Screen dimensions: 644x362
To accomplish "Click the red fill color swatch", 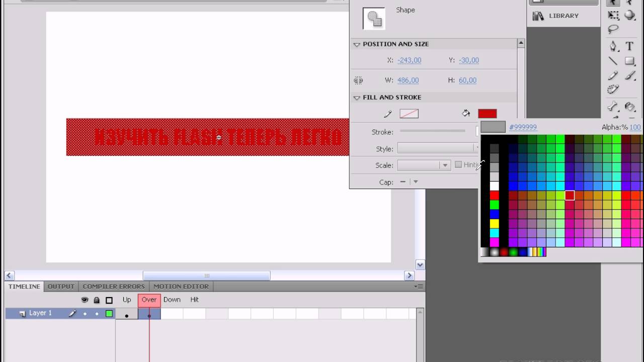I will (487, 114).
